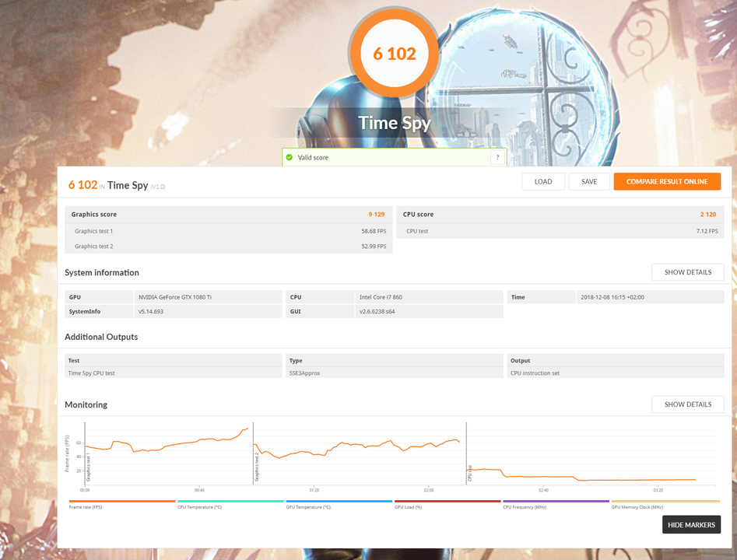Click the GUI version v2.6.6238 s64
Screen dimensions: 737x560
pos(377,311)
